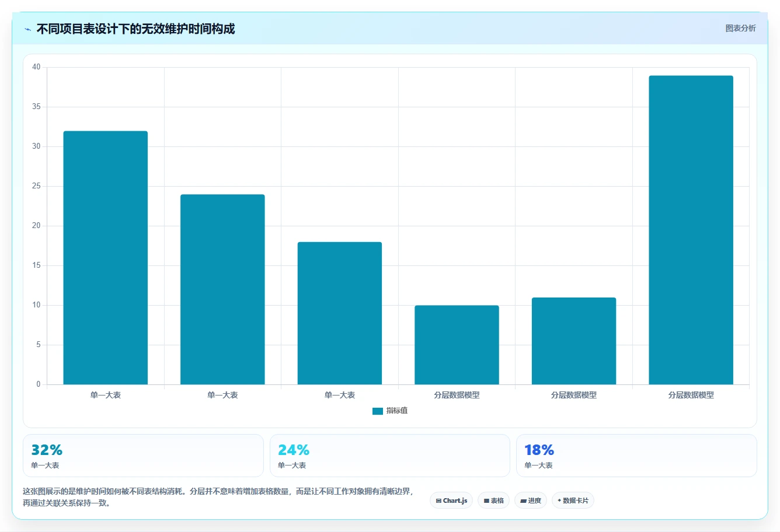Click the y-axis label 25
Image resolution: width=780 pixels, height=532 pixels.
click(x=36, y=186)
